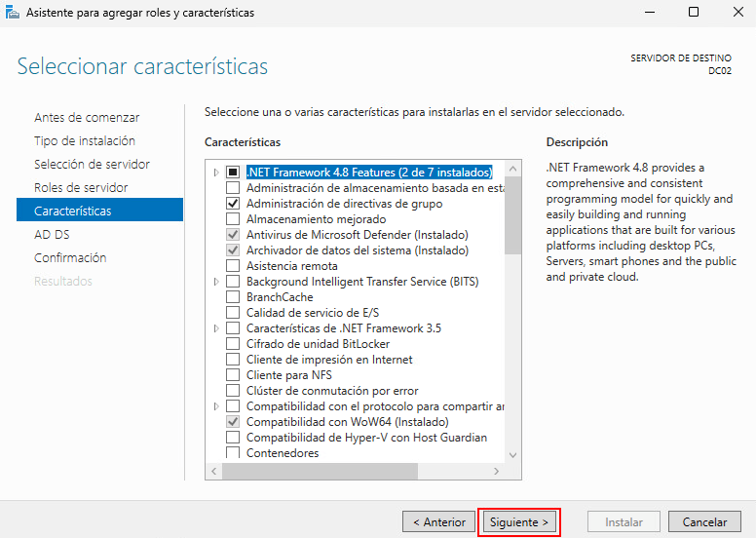This screenshot has height=538, width=756.
Task: Click the Siguiente button
Action: coord(519,521)
